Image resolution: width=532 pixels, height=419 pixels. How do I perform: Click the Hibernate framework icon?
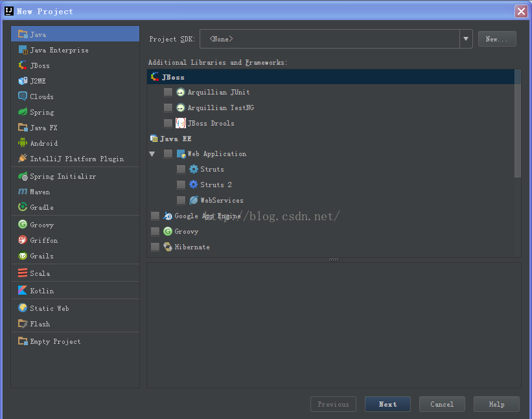pyautogui.click(x=168, y=247)
